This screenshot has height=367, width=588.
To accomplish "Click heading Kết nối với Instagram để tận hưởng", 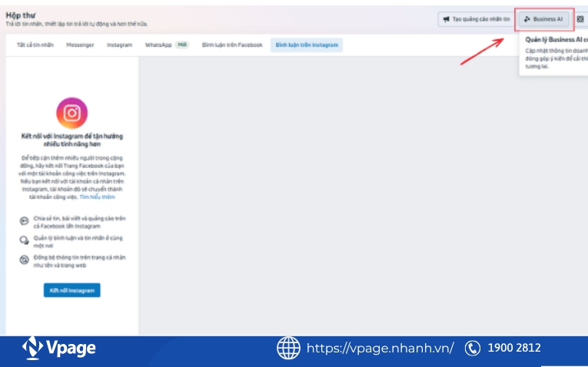I will (x=72, y=140).
